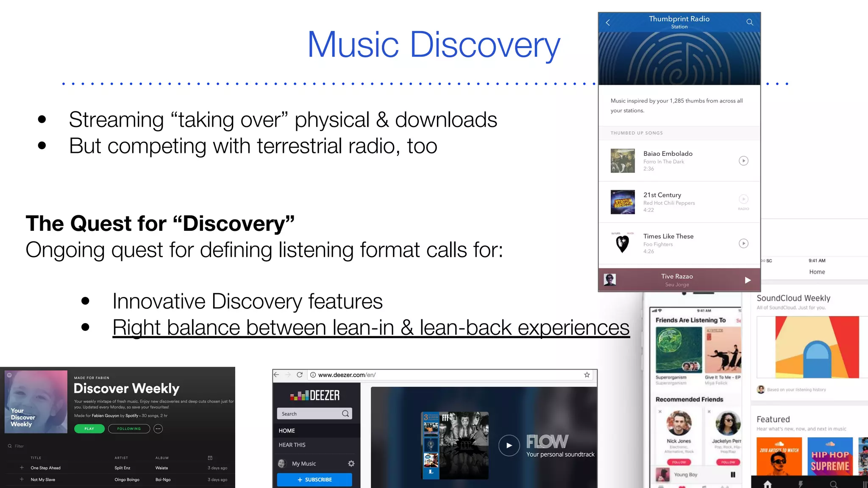
Task: Open Fabien Gouyon profile link
Action: pos(106,416)
